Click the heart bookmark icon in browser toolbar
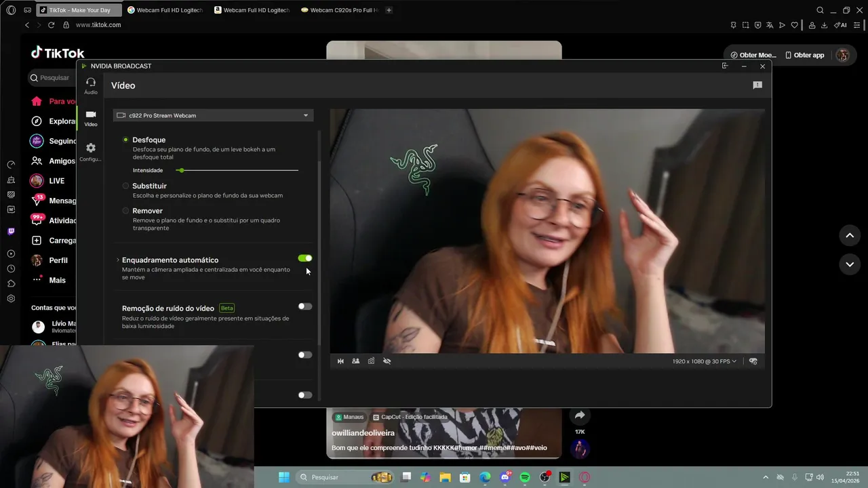The width and height of the screenshot is (868, 488). 794,25
